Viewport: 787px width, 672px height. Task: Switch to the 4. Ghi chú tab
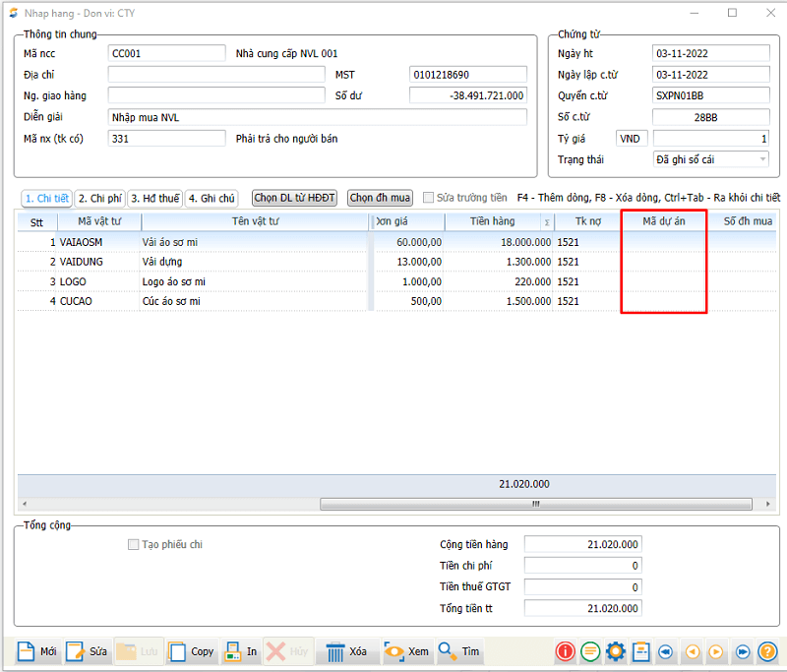click(x=212, y=198)
